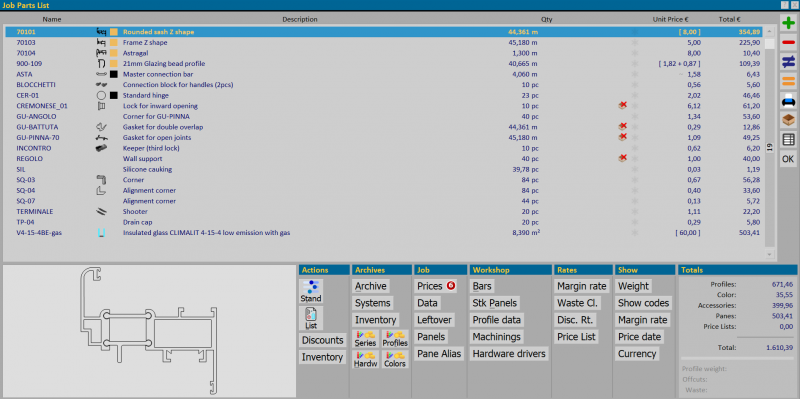Click box warning icon on GU-BATTUTA row
Image resolution: width=800 pixels, height=399 pixels.
622,126
